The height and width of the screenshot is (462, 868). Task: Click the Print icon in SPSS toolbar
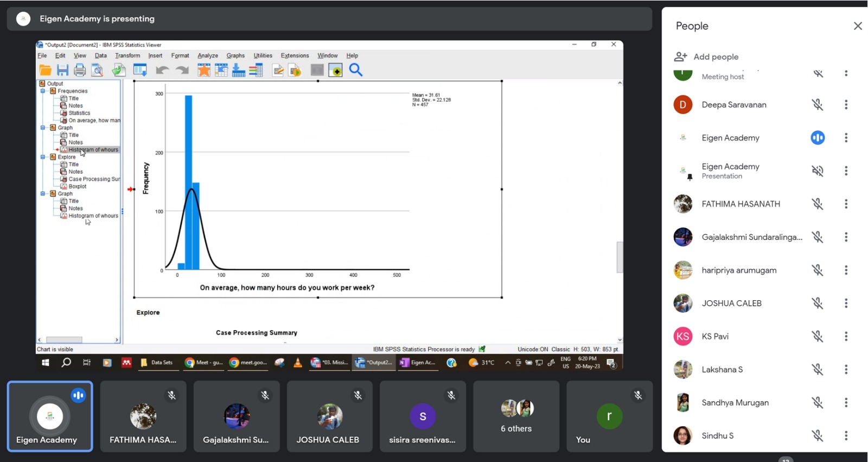pyautogui.click(x=80, y=70)
